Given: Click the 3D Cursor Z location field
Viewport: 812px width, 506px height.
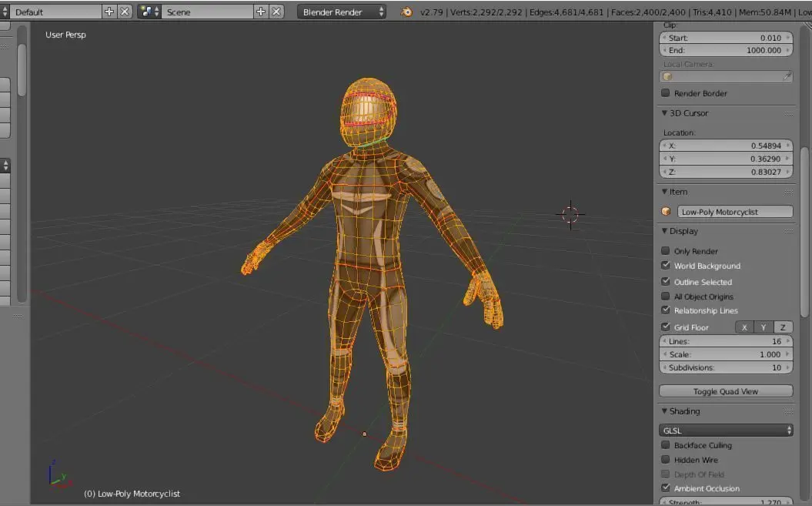Looking at the screenshot, I should coord(726,172).
